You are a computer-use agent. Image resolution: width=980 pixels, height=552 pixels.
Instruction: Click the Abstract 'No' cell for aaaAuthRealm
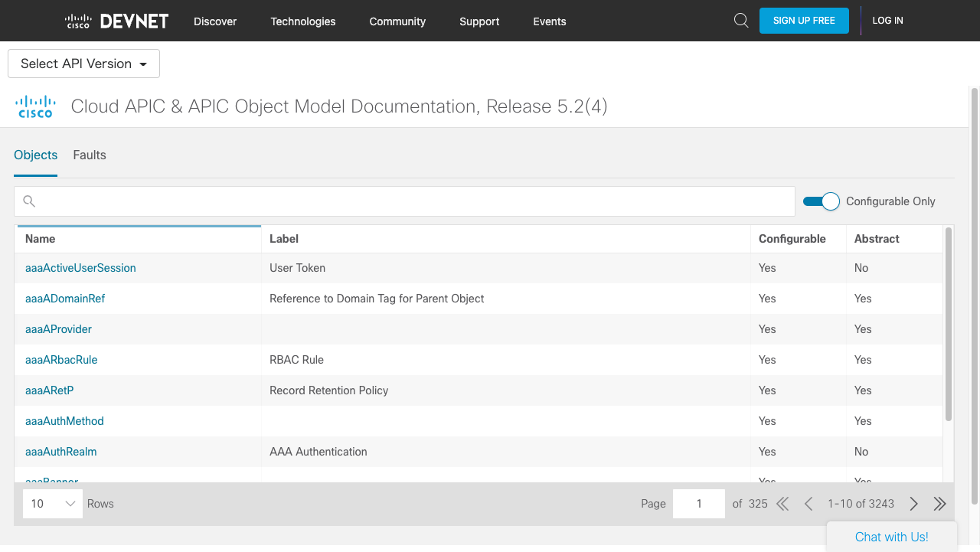pyautogui.click(x=861, y=452)
